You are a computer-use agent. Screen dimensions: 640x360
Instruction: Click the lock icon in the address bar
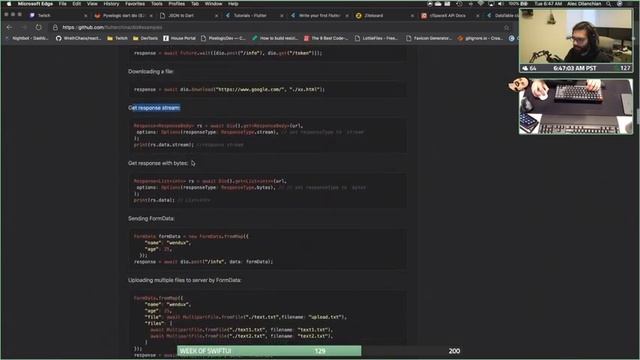click(x=55, y=27)
